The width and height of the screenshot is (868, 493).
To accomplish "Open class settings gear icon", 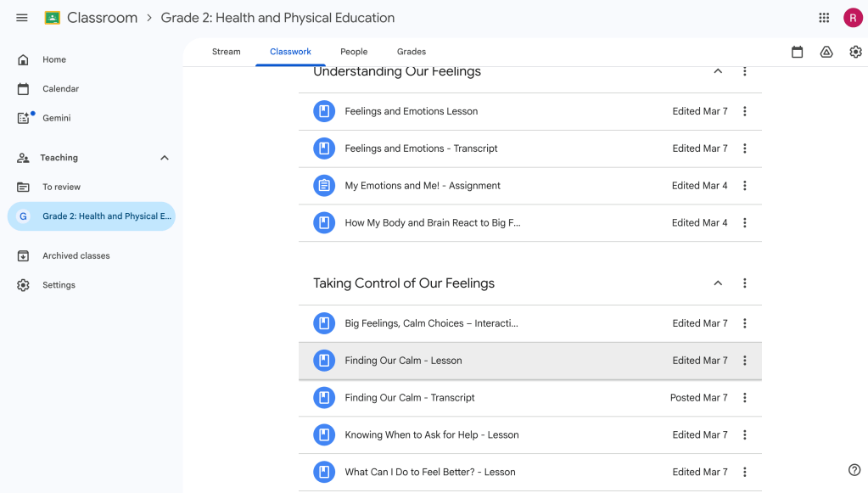I will pos(855,53).
